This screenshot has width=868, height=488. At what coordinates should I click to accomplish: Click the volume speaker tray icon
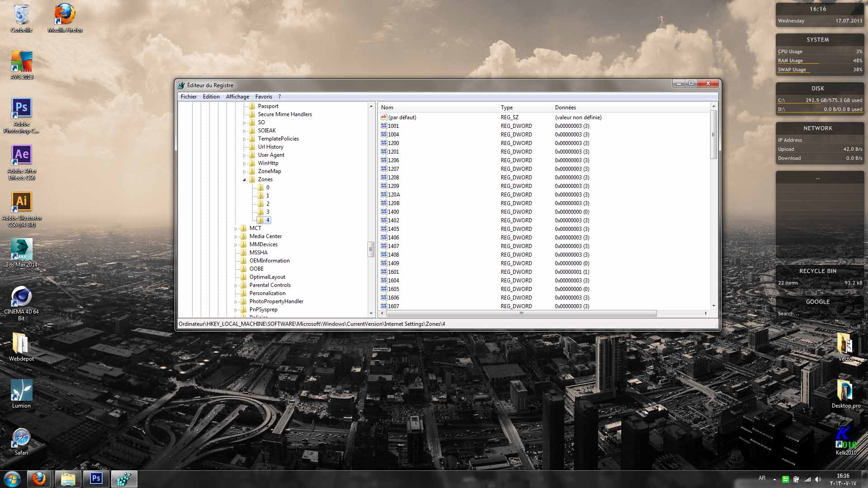(818, 479)
